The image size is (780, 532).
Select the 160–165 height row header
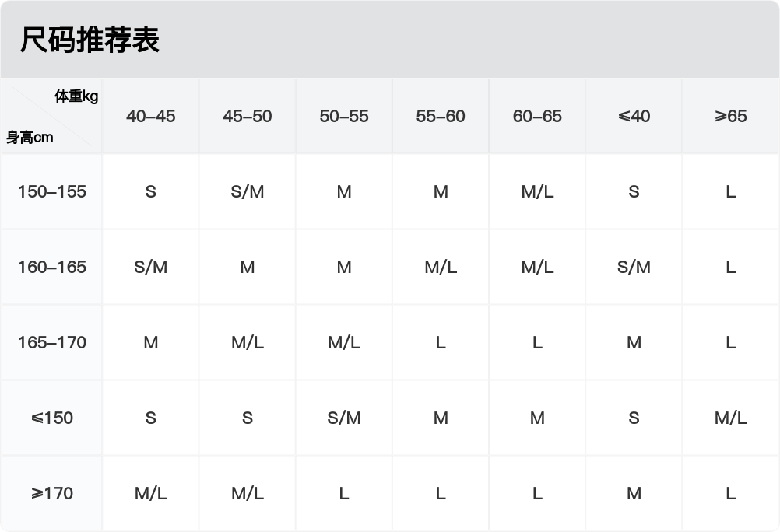[51, 267]
